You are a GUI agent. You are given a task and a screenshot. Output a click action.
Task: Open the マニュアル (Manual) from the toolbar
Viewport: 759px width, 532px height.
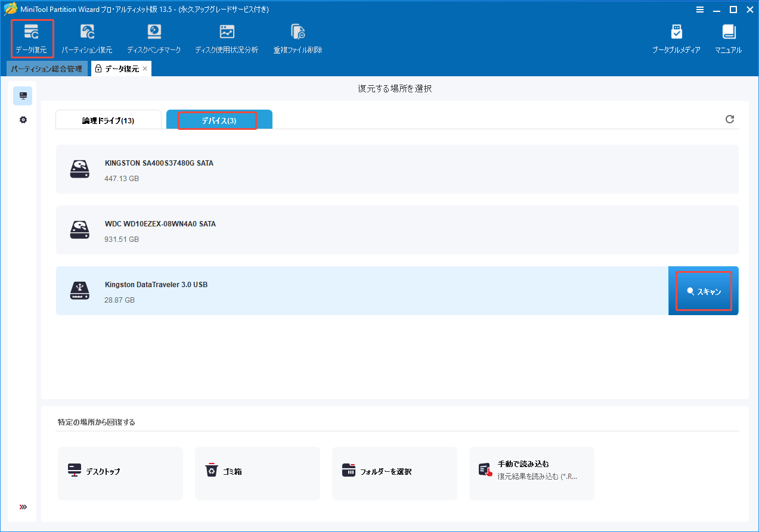728,38
